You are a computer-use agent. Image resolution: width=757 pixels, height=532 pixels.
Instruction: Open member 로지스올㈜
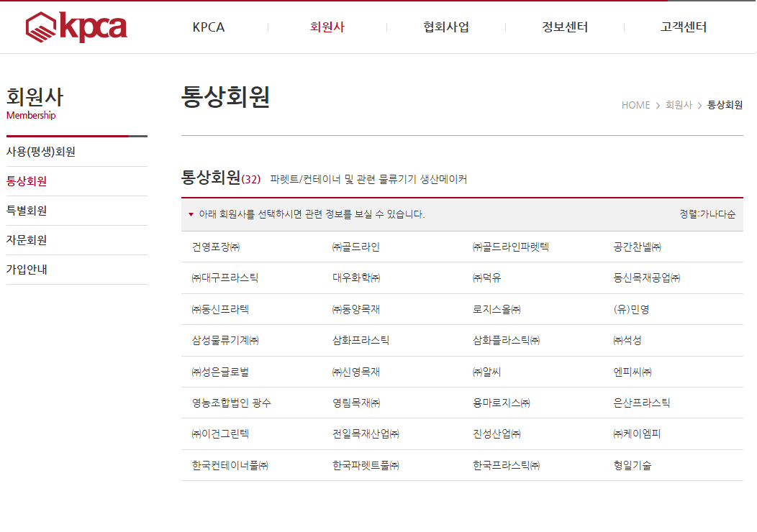tap(497, 309)
